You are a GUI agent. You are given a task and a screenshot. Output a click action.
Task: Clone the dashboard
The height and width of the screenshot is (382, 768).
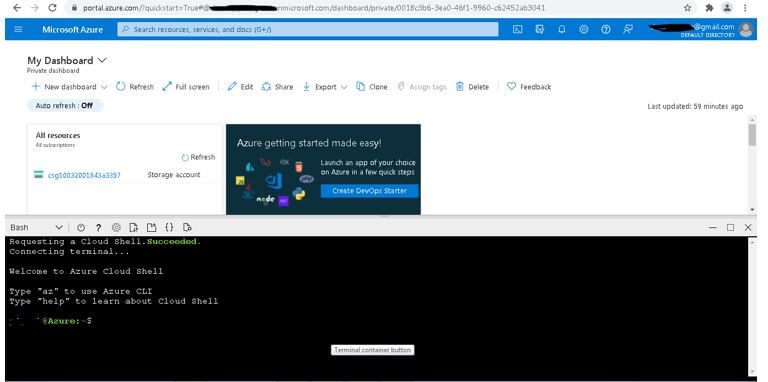[x=371, y=87]
